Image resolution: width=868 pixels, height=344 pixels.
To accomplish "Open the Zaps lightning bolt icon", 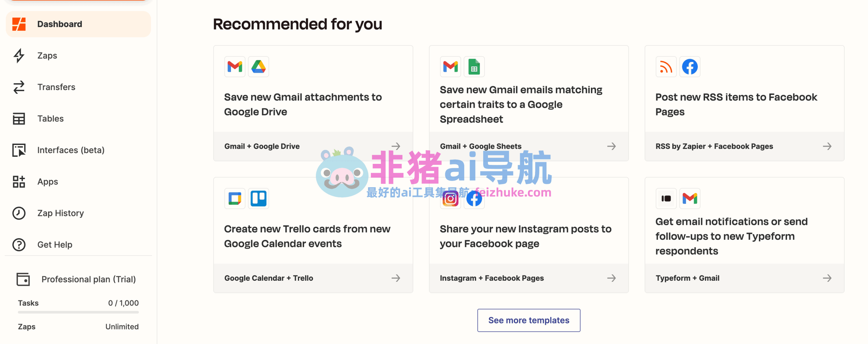I will coord(19,56).
